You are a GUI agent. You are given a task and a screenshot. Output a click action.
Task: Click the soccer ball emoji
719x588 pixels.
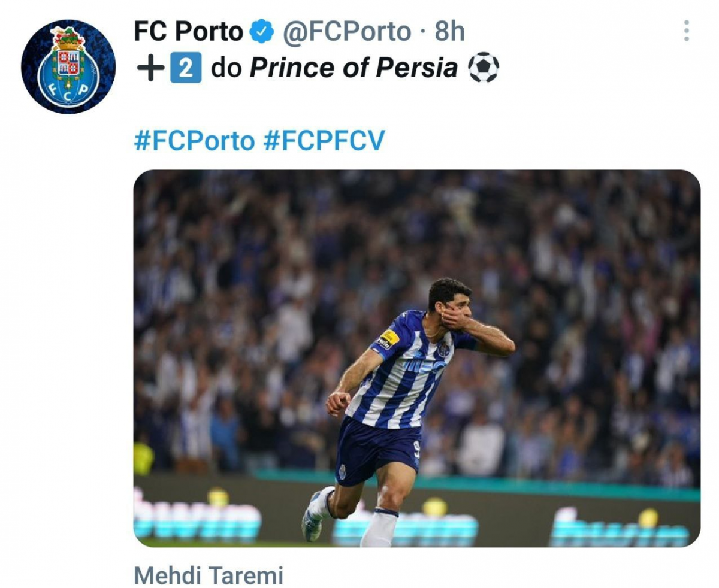483,68
